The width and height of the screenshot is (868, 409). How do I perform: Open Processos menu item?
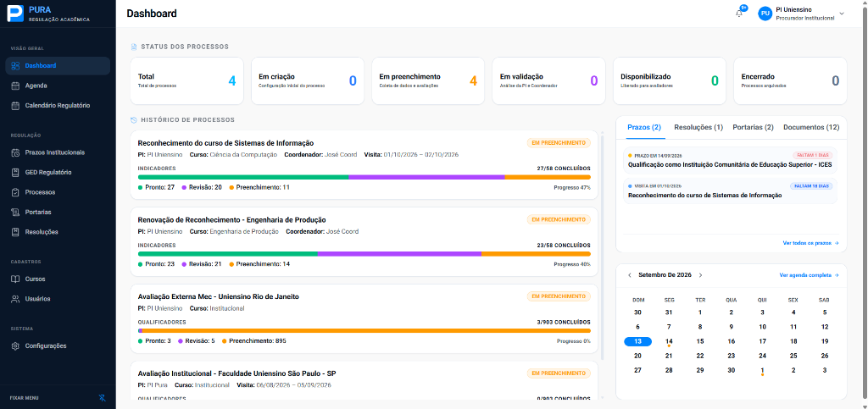[x=58, y=192]
